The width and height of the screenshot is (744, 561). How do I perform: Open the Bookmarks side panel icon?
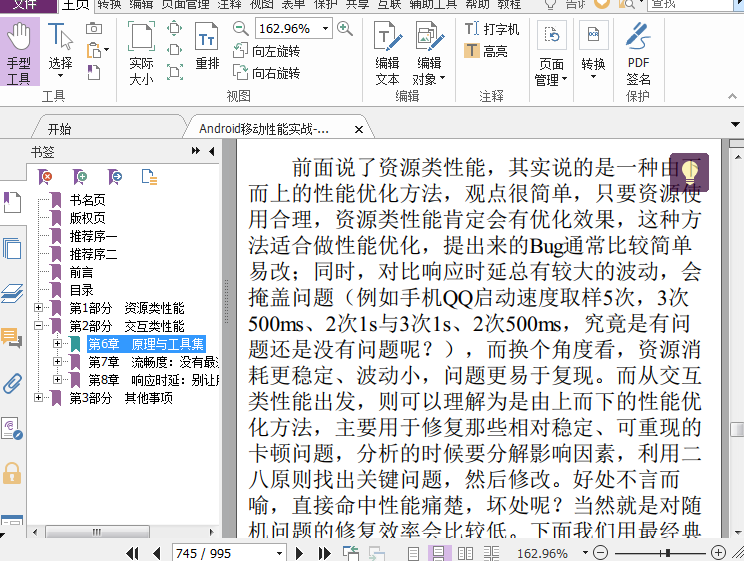click(x=12, y=202)
